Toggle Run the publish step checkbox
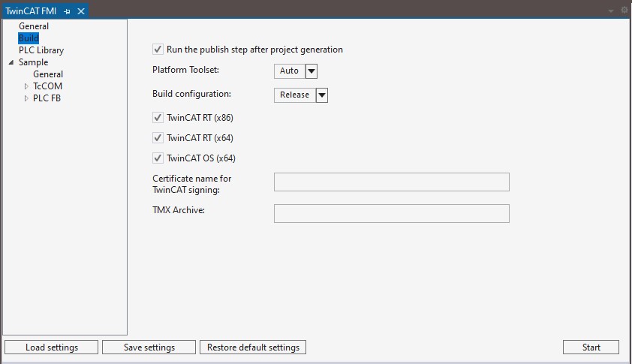Screen dimensions: 632x364 (158, 50)
